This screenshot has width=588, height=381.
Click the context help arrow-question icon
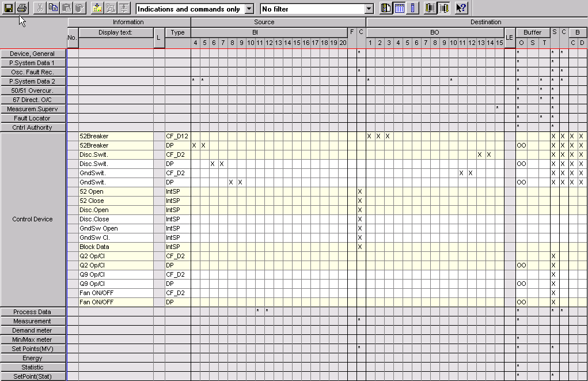(x=461, y=8)
